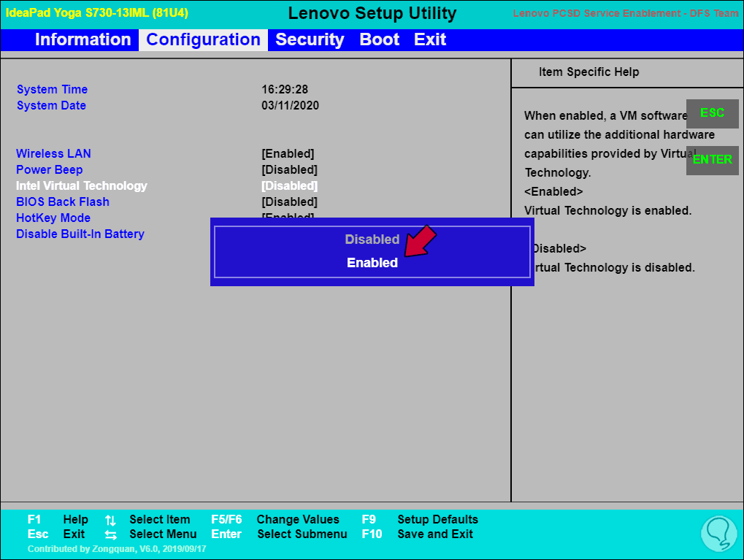Toggle the Power Beep Disabled value

[x=289, y=170]
